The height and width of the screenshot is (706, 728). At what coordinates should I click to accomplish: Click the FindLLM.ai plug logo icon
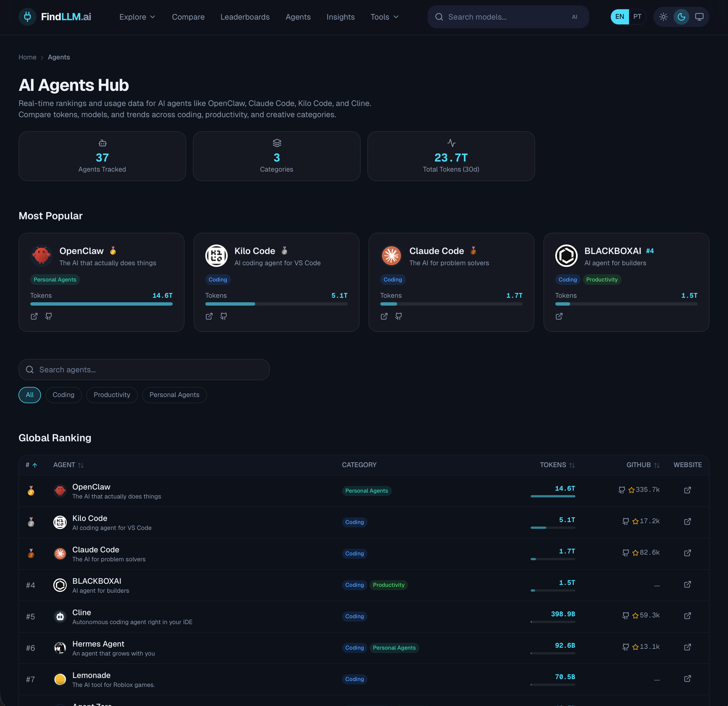27,17
